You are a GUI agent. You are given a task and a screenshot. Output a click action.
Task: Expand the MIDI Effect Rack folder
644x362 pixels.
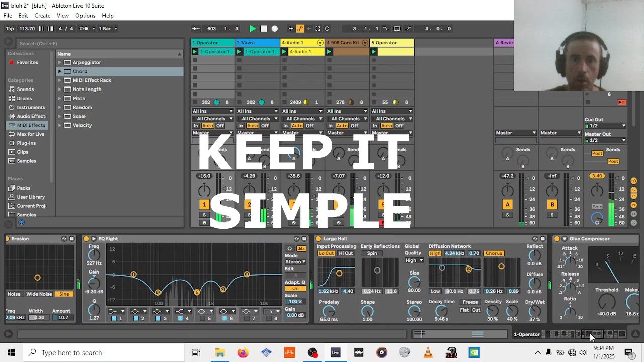pyautogui.click(x=60, y=80)
